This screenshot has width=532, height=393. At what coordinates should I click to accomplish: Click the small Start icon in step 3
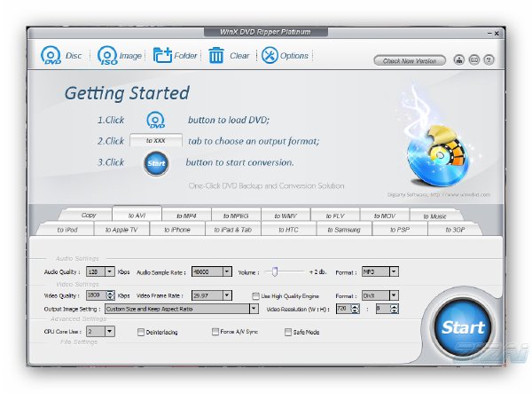(156, 163)
